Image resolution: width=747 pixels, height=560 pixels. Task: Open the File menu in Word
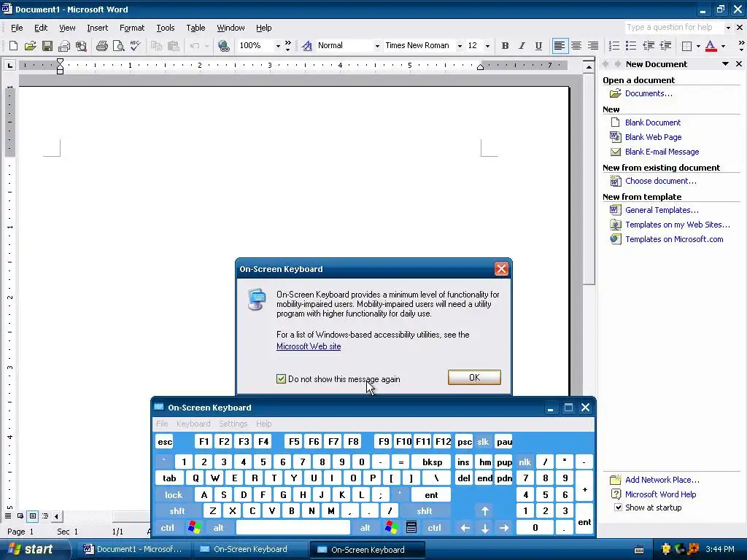tap(17, 28)
